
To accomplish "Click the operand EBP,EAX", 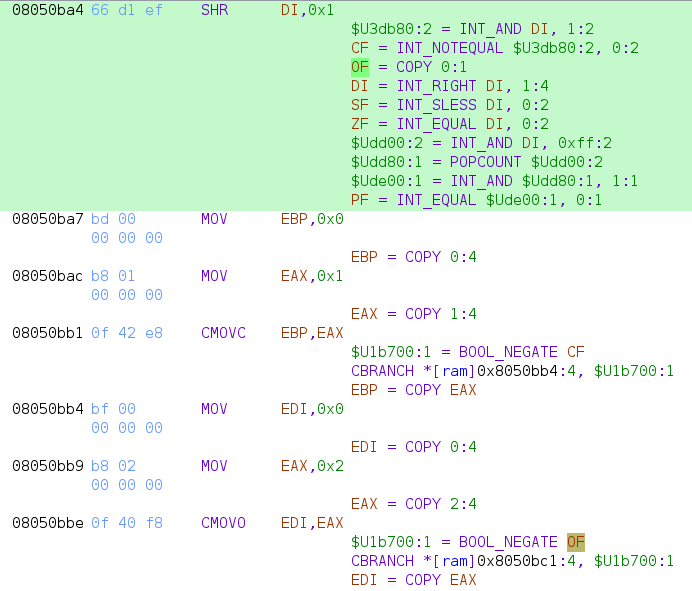I will pos(312,333).
